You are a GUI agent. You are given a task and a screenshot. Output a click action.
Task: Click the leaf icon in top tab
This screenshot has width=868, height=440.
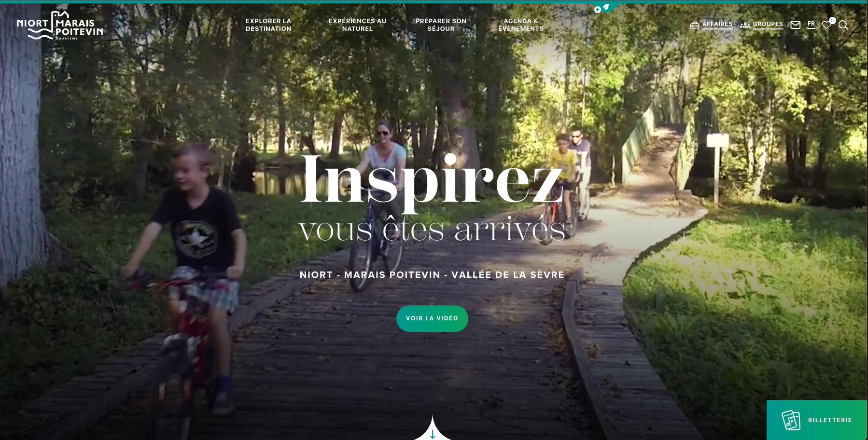[606, 7]
